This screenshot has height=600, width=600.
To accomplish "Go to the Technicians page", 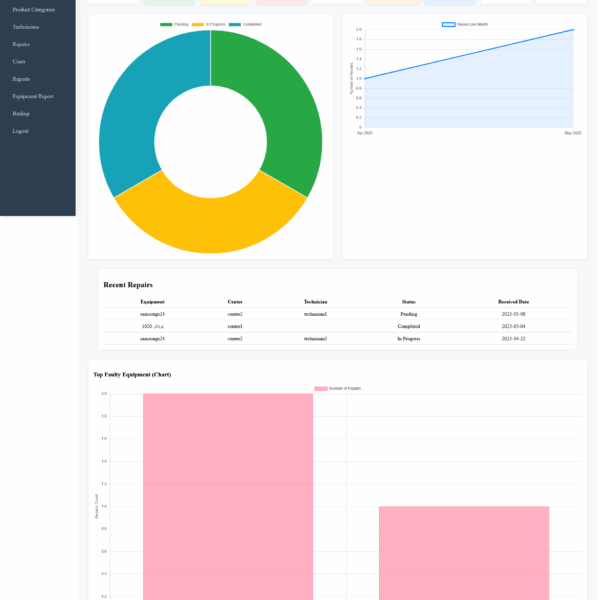I will coord(26,27).
